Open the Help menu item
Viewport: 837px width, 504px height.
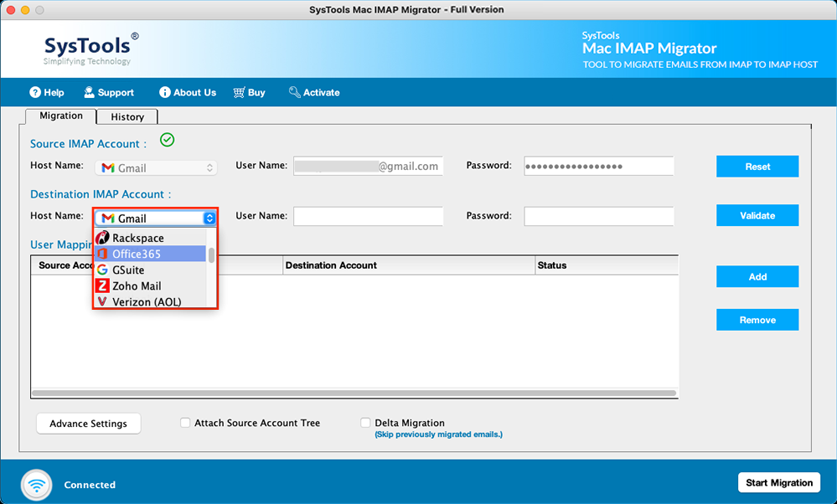(x=47, y=92)
